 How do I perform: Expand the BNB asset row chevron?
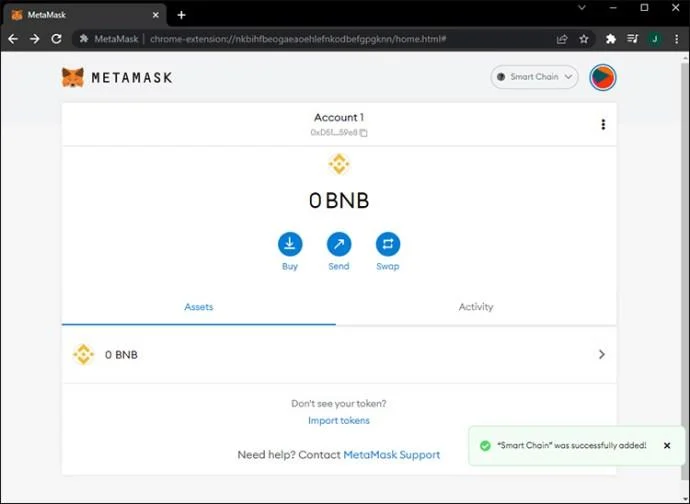pyautogui.click(x=602, y=354)
